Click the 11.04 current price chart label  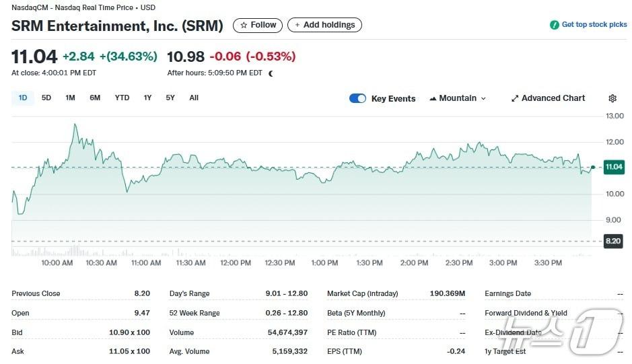coord(612,167)
